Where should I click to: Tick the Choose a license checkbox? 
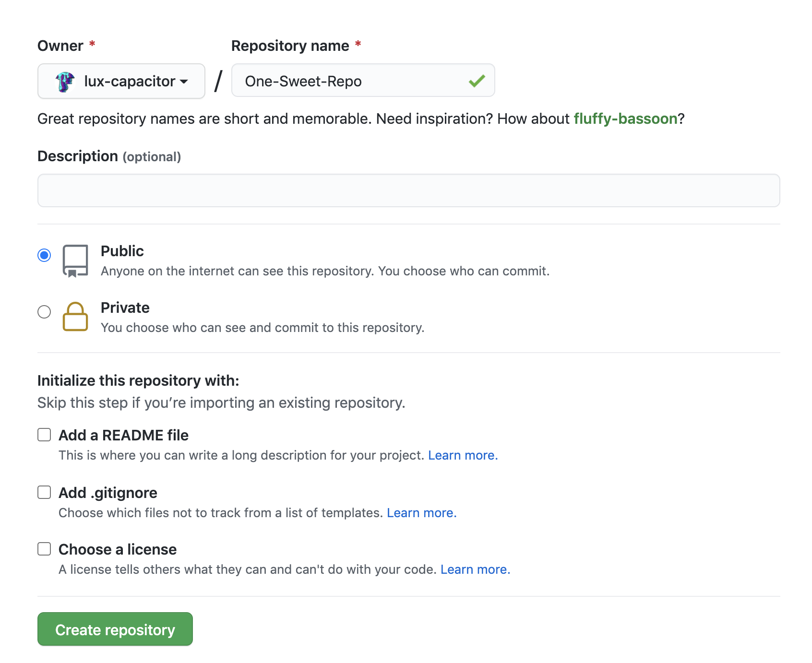point(44,549)
